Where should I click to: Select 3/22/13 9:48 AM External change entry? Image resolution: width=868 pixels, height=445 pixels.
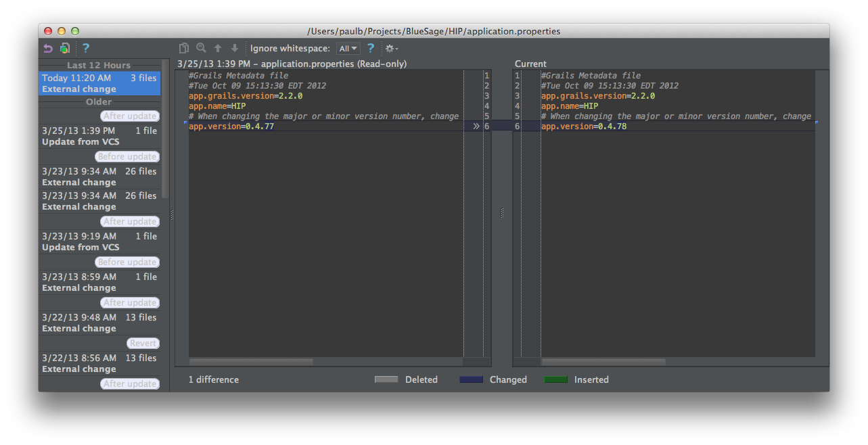pyautogui.click(x=99, y=323)
